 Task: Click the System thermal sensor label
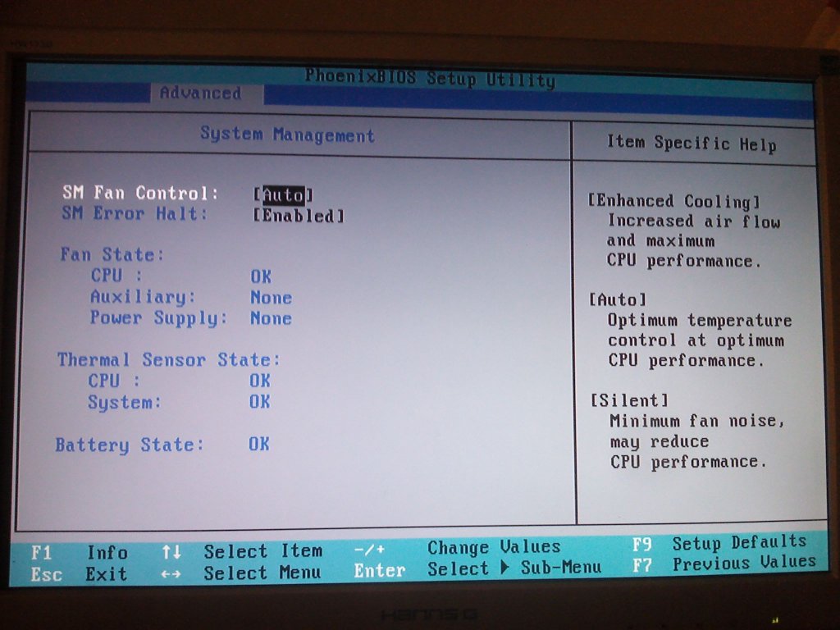(125, 402)
